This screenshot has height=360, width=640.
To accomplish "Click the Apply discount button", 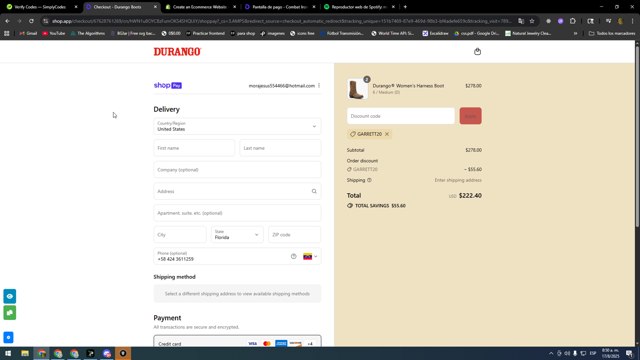I will 470,116.
